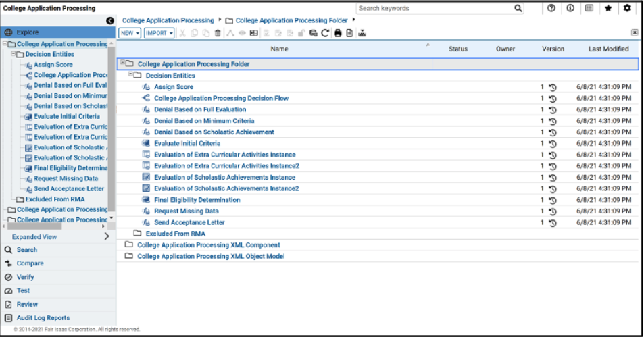644x337 pixels.
Task: Click the cut scissors toolbar icon
Action: click(x=182, y=33)
